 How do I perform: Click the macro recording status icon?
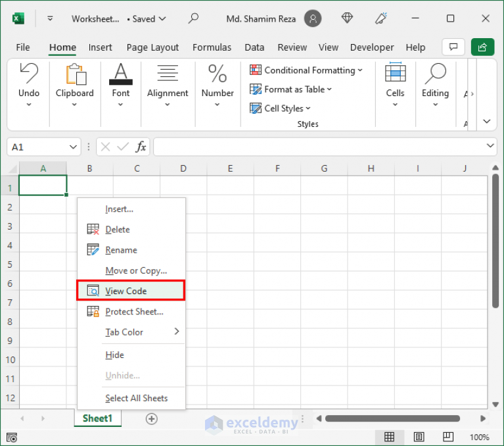pos(12,437)
